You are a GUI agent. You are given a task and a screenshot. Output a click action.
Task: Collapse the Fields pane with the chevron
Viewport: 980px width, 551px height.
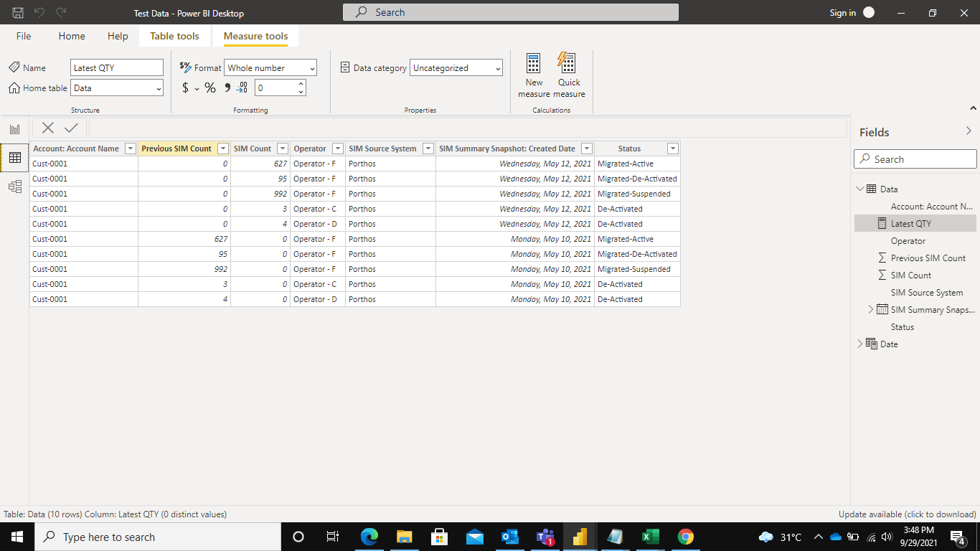pos(969,131)
